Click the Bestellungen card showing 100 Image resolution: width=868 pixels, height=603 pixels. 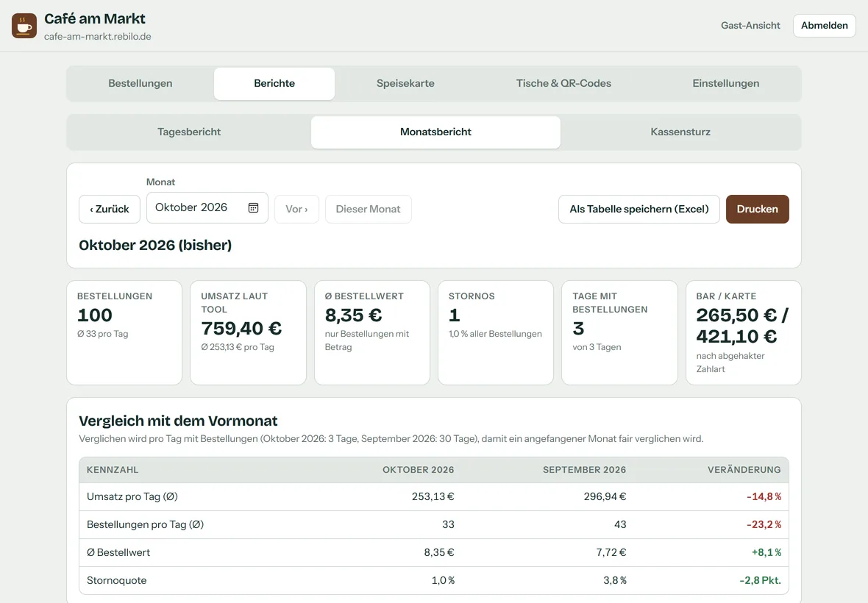(124, 332)
